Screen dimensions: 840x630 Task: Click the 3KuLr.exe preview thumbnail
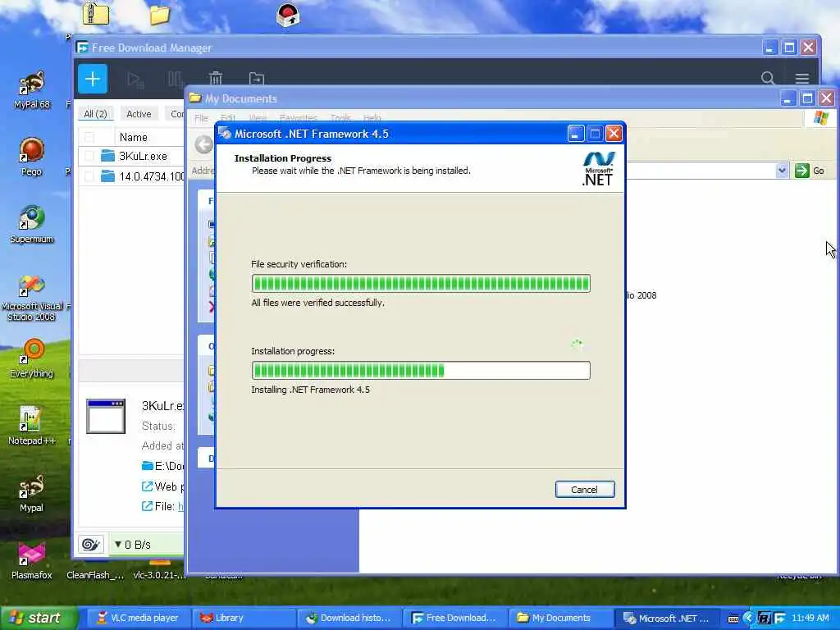[x=106, y=416]
